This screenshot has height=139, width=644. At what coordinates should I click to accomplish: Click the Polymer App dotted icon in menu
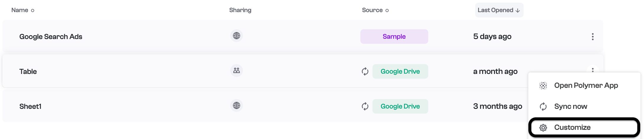tap(543, 86)
